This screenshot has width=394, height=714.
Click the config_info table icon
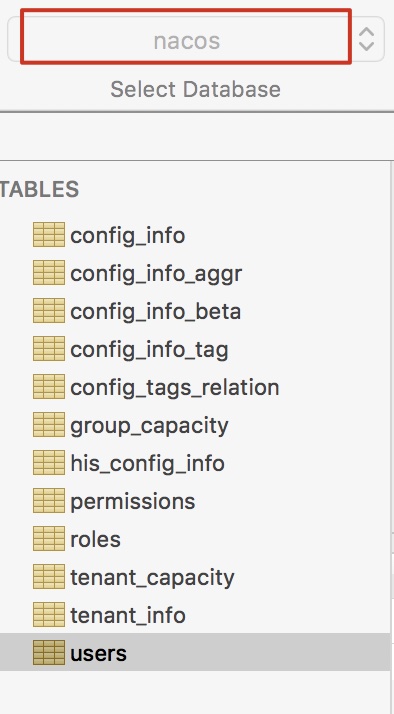[49, 235]
